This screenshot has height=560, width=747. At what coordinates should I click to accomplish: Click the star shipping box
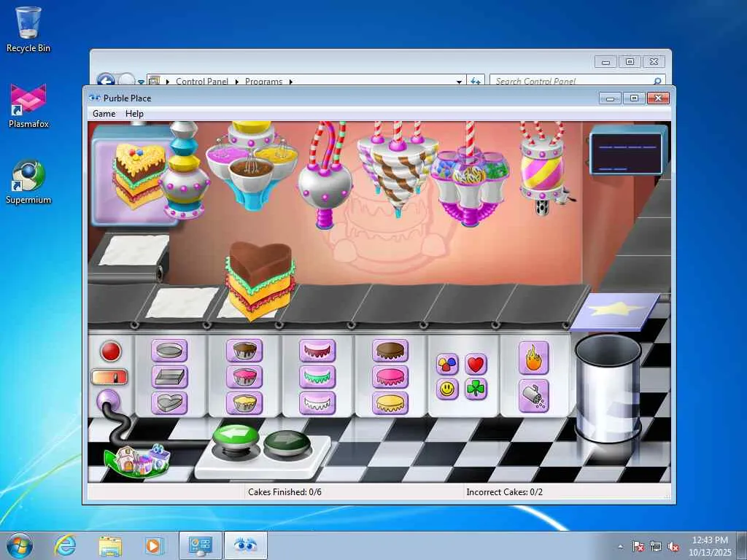(614, 312)
